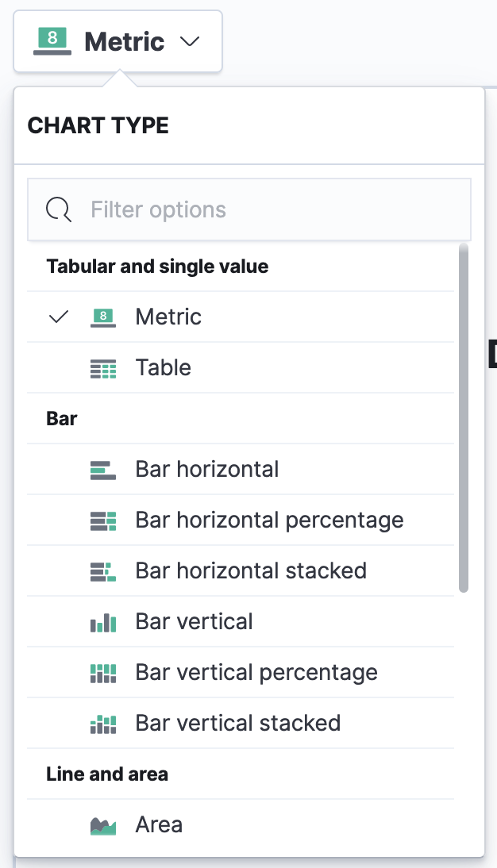Select the Bar horizontal stacked icon

(x=104, y=570)
